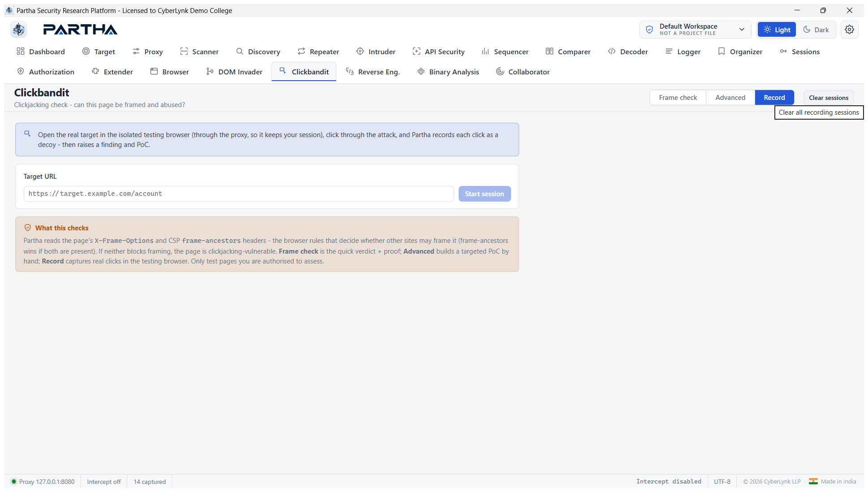Screen dimensions: 868x492
Task: Click the Clickbandit page heading
Action: coord(42,93)
